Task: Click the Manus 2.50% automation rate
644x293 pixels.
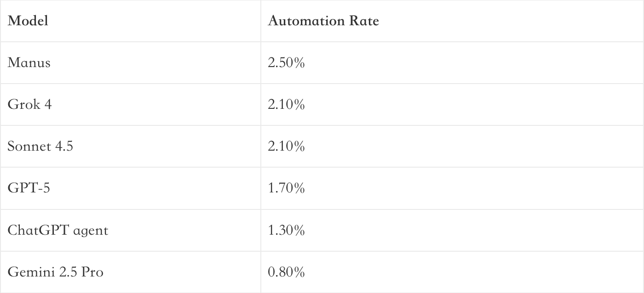Action: (x=286, y=63)
